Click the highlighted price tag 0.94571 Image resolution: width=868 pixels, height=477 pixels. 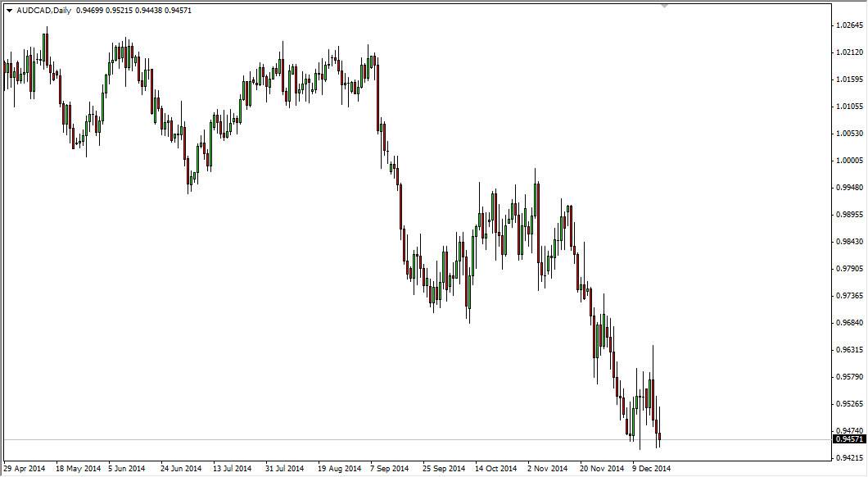tap(847, 439)
